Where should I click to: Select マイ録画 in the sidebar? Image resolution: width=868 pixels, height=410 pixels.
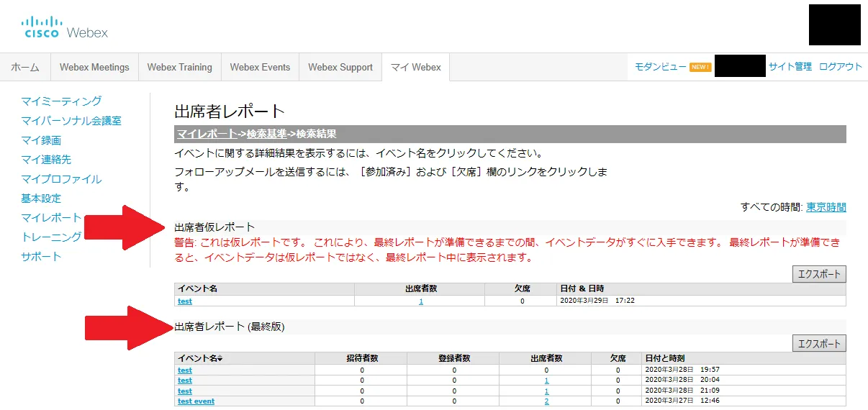tap(41, 140)
